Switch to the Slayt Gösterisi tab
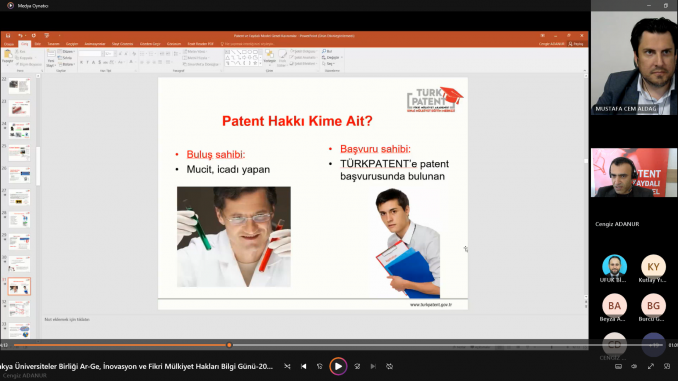The height and width of the screenshot is (381, 678). pos(122,44)
